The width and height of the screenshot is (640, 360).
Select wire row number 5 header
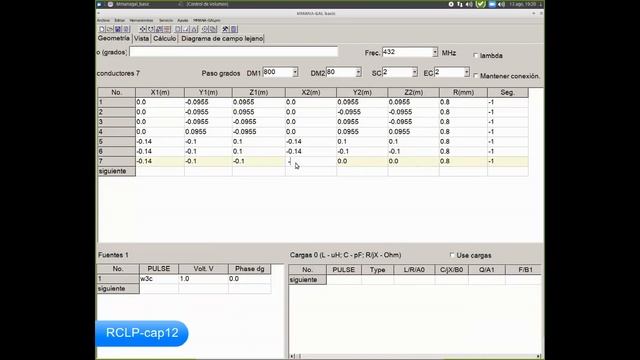(x=116, y=142)
